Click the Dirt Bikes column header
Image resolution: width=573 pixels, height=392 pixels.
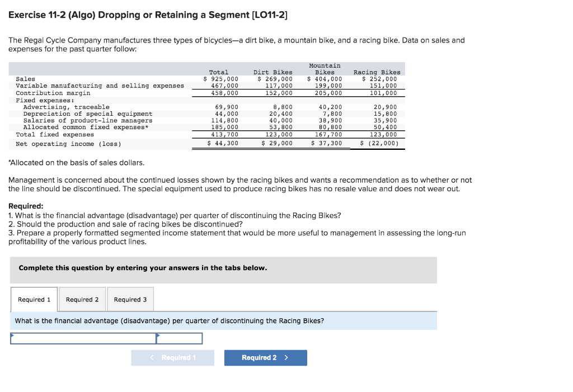point(273,72)
